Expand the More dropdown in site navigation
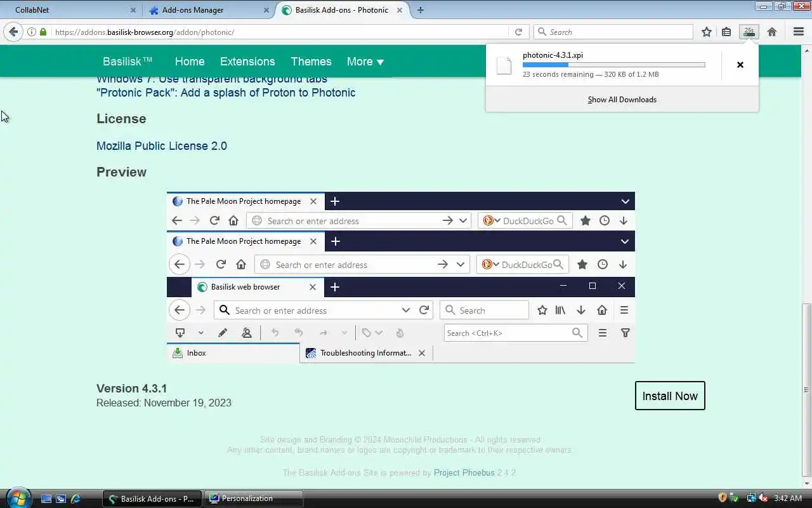 point(365,62)
